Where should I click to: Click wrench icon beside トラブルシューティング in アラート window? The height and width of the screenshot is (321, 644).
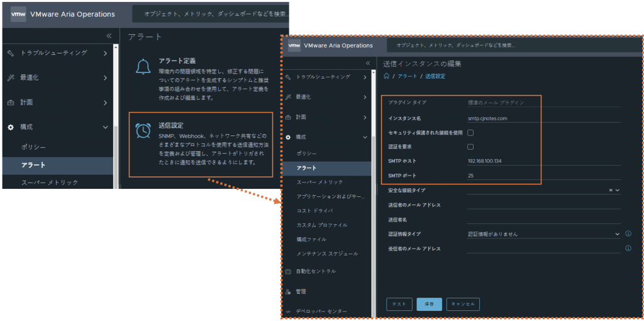tap(11, 53)
